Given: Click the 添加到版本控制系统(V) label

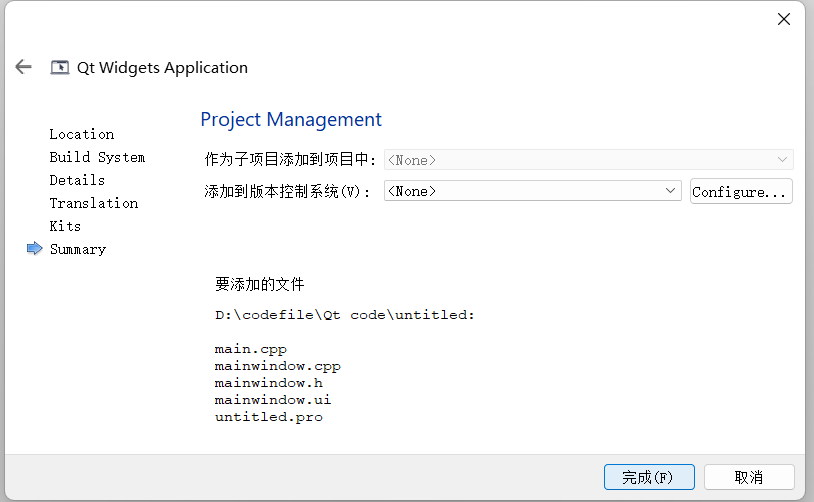Looking at the screenshot, I should click(287, 192).
